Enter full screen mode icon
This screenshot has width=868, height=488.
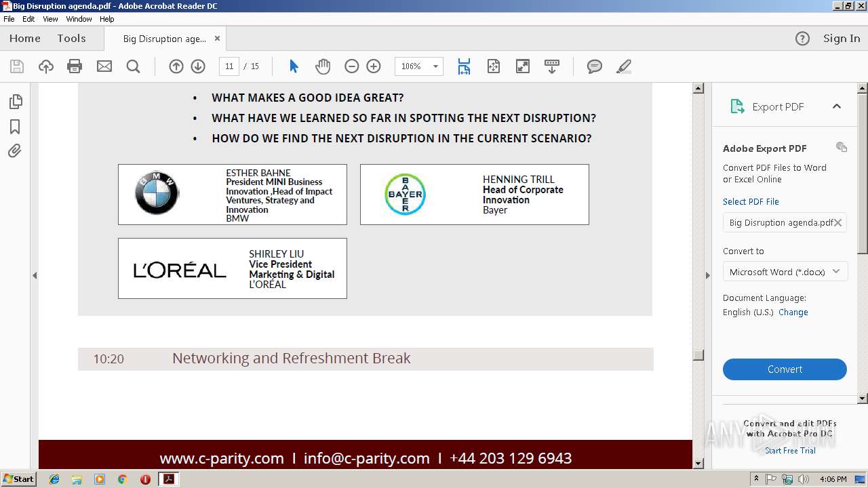523,66
